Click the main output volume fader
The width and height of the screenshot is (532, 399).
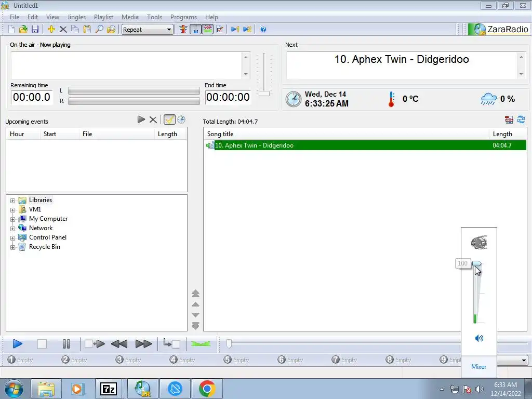pos(264,94)
